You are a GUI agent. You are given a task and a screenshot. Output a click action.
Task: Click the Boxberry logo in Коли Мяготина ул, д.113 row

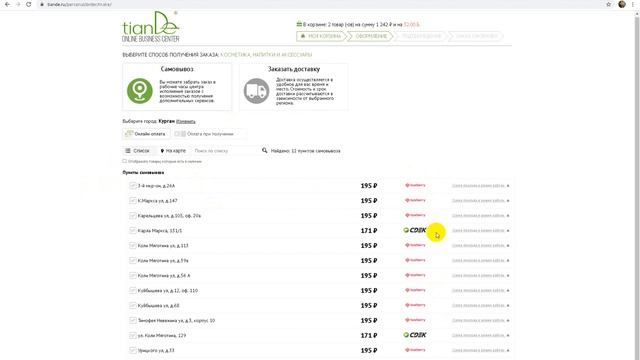point(415,245)
